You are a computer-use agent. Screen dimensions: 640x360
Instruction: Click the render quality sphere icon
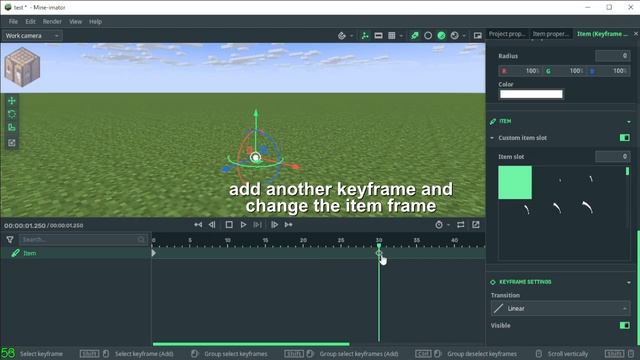[x=454, y=36]
